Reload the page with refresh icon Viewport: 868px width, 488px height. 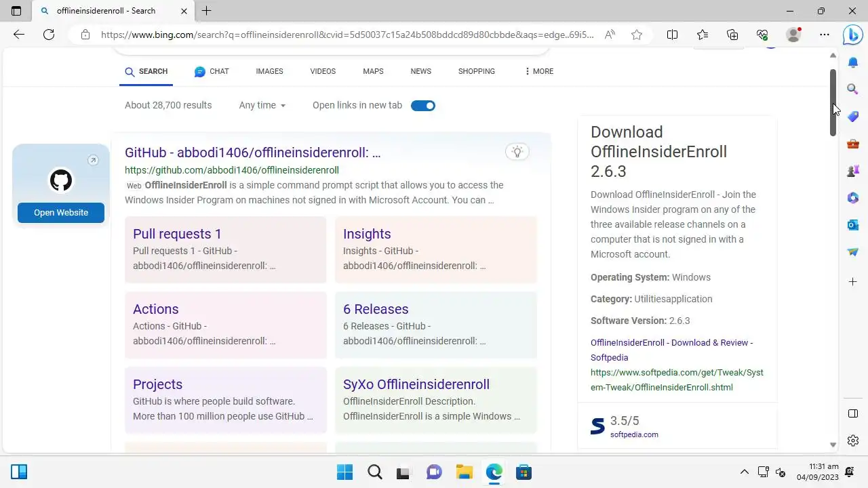point(49,35)
